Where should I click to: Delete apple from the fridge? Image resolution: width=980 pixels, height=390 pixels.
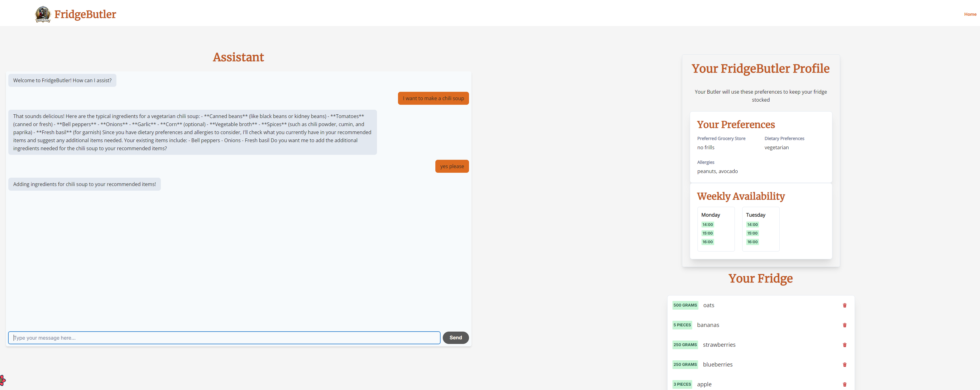[x=844, y=384]
